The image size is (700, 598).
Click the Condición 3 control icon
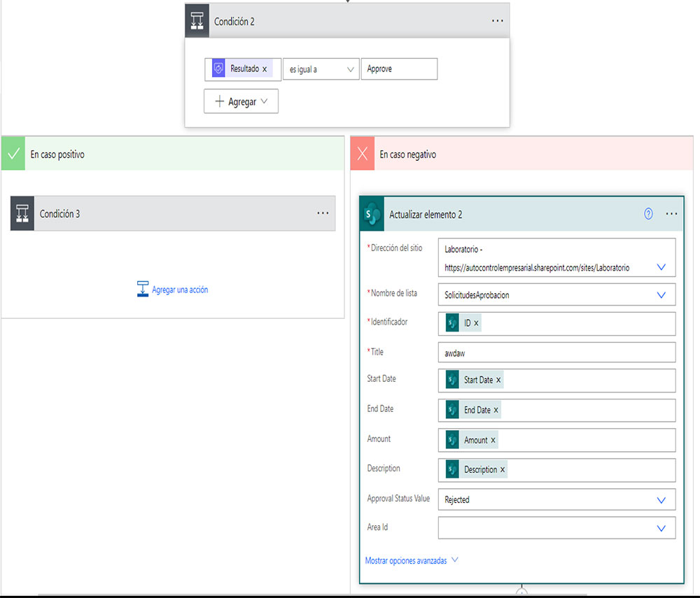click(22, 213)
